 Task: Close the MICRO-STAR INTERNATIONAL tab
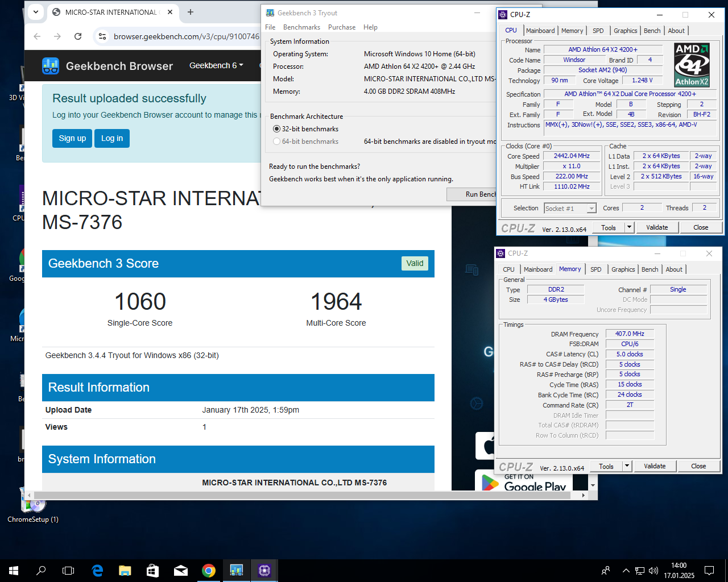170,12
